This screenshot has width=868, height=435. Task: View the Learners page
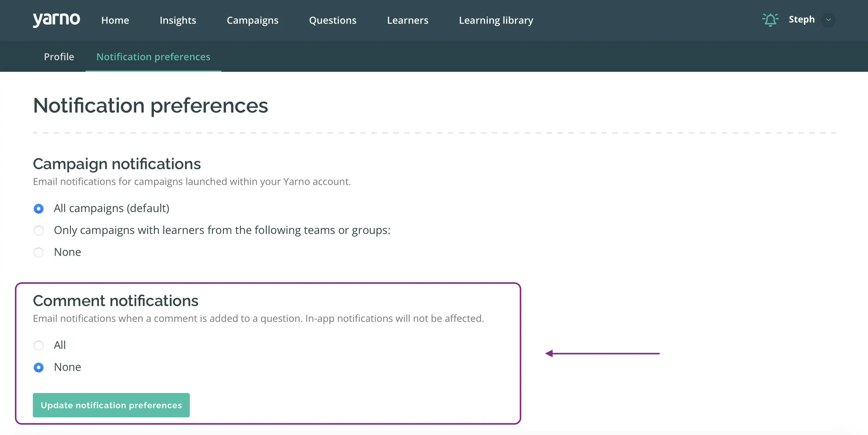tap(407, 20)
